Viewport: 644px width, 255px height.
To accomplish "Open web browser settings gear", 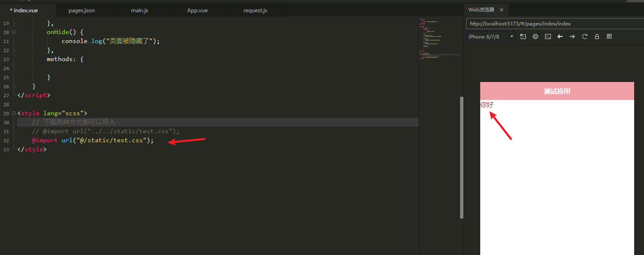I will (x=535, y=36).
